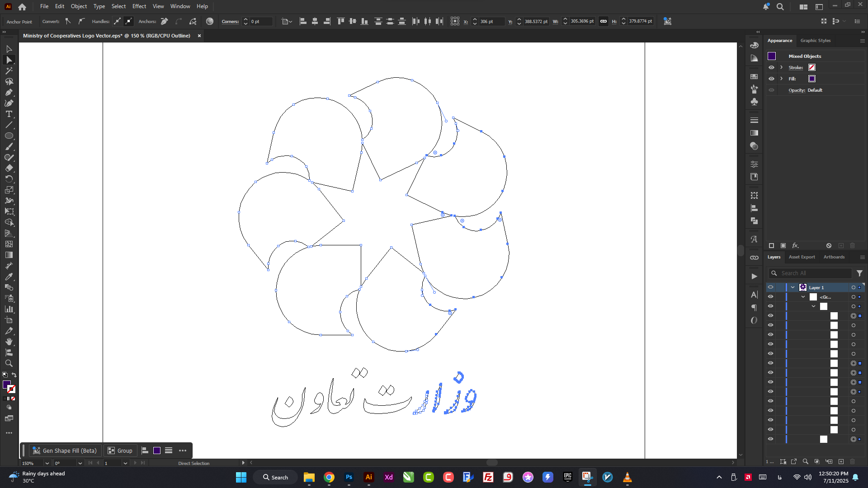
Task: Filter layers using funnel icon
Action: tap(859, 273)
